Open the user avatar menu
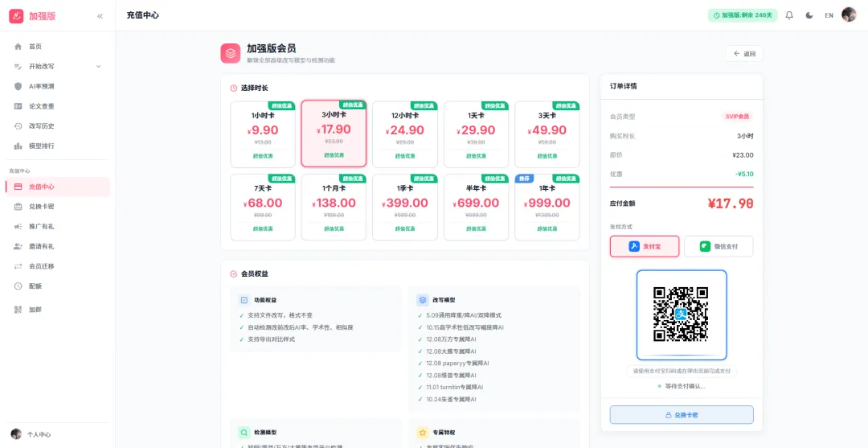This screenshot has width=868, height=448. click(849, 15)
